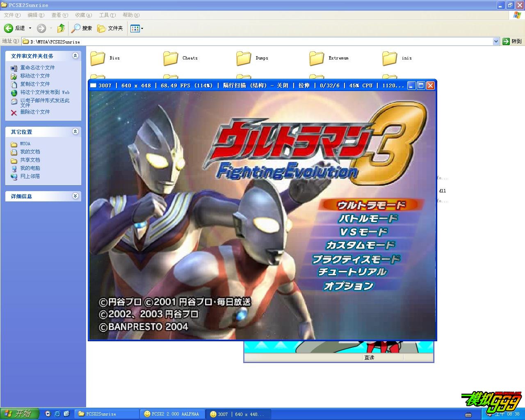Click the Windows 开始 Start button
Image resolution: width=525 pixels, height=420 pixels.
[20, 414]
